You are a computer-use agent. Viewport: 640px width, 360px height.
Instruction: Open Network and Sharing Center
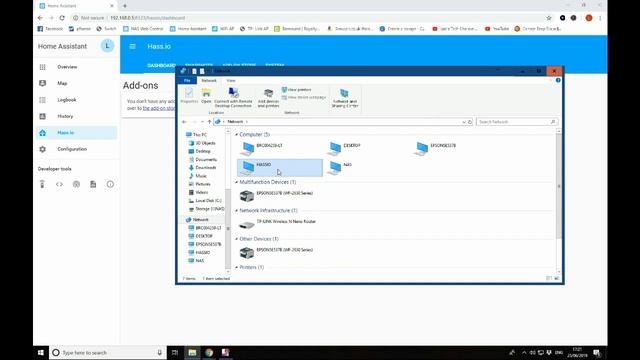pyautogui.click(x=344, y=98)
